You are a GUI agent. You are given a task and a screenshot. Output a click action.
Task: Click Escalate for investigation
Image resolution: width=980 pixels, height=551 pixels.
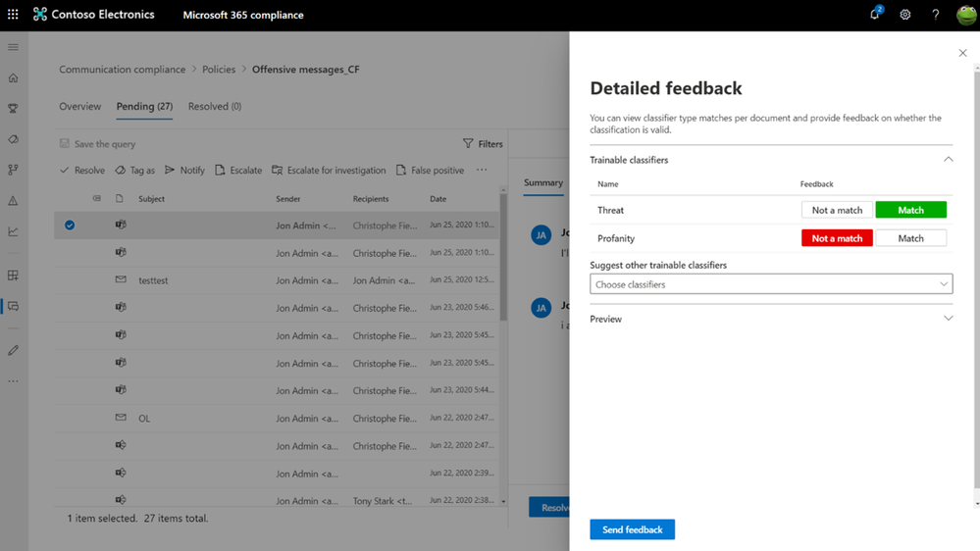click(x=329, y=170)
